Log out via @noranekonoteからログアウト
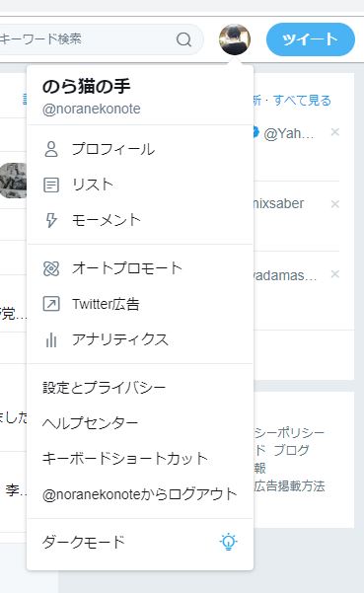 point(140,494)
